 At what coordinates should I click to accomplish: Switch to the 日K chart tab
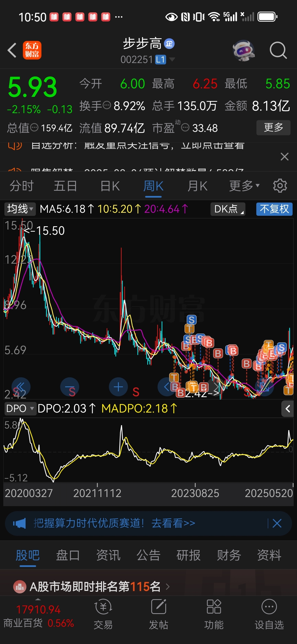click(110, 186)
